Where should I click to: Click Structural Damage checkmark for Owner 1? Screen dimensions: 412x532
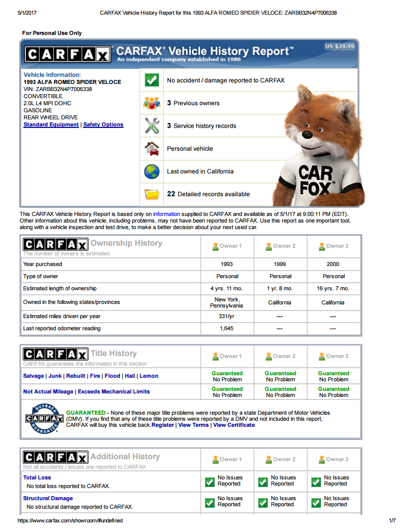click(210, 503)
